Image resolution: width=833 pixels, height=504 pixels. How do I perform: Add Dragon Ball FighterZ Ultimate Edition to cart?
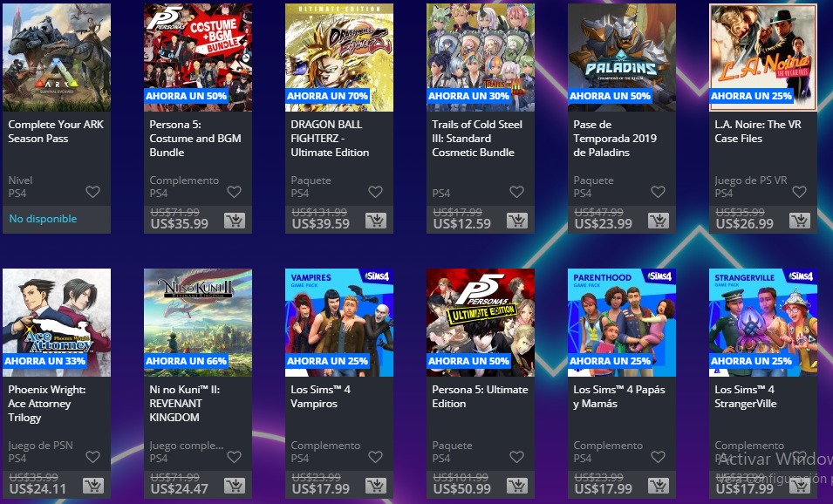coord(376,220)
